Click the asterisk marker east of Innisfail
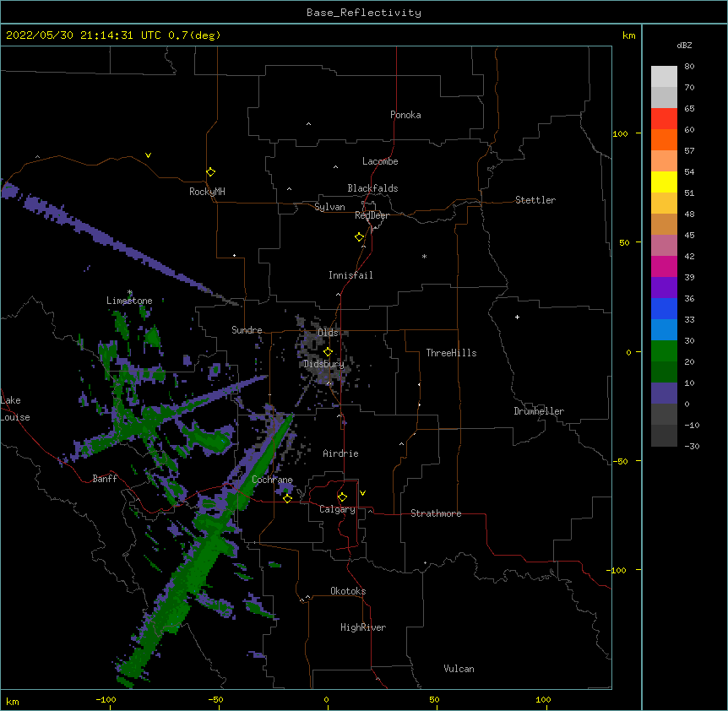728x711 pixels. 424,256
